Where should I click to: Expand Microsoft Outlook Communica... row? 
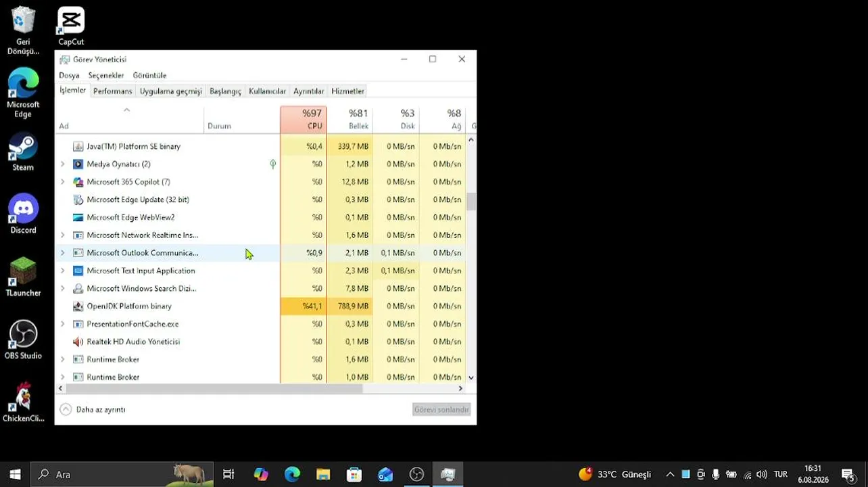point(63,253)
